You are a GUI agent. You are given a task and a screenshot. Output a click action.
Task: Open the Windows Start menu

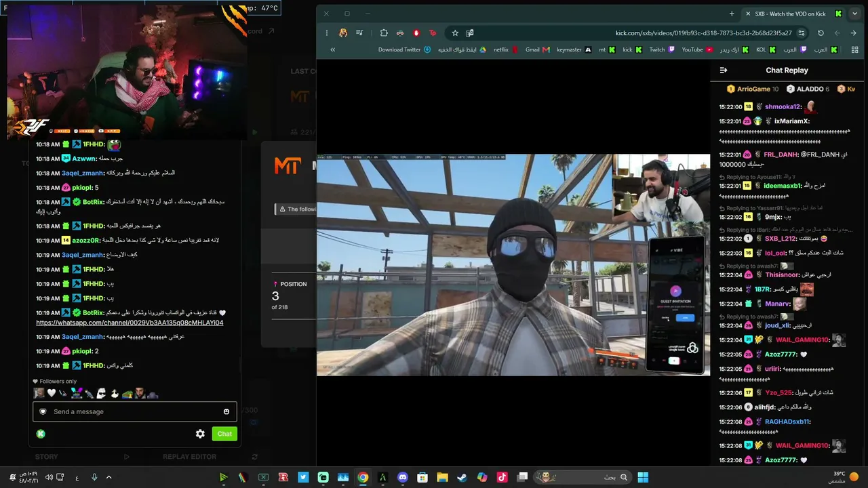point(643,477)
